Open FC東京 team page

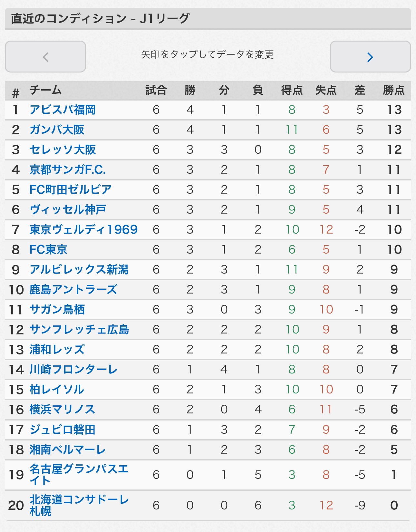[48, 250]
